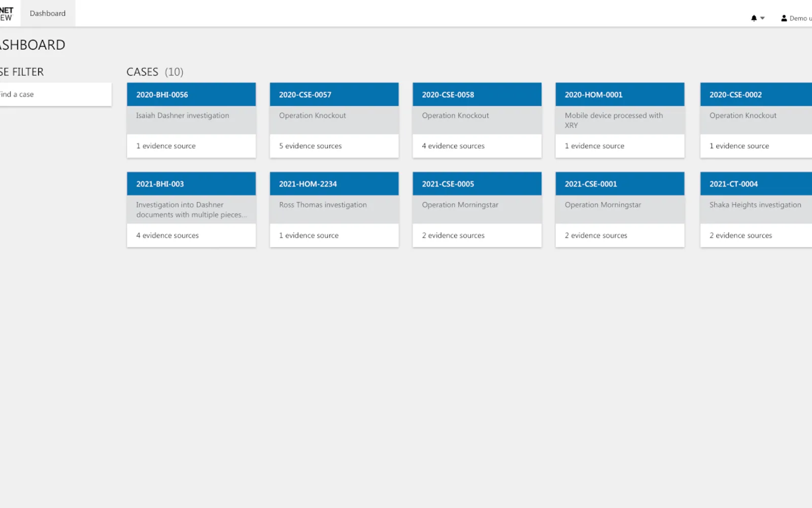Focus the Find a case filter field
The width and height of the screenshot is (812, 508).
click(55, 94)
